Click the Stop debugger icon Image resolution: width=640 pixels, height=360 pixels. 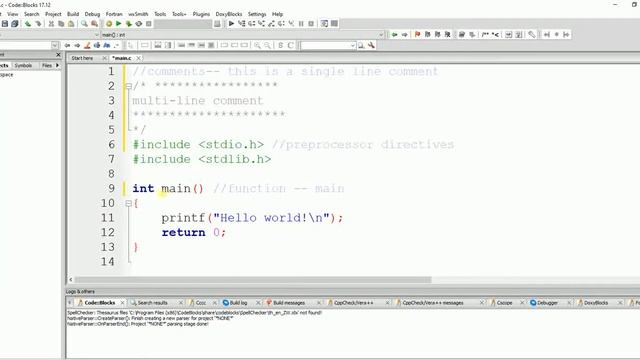coord(311,24)
